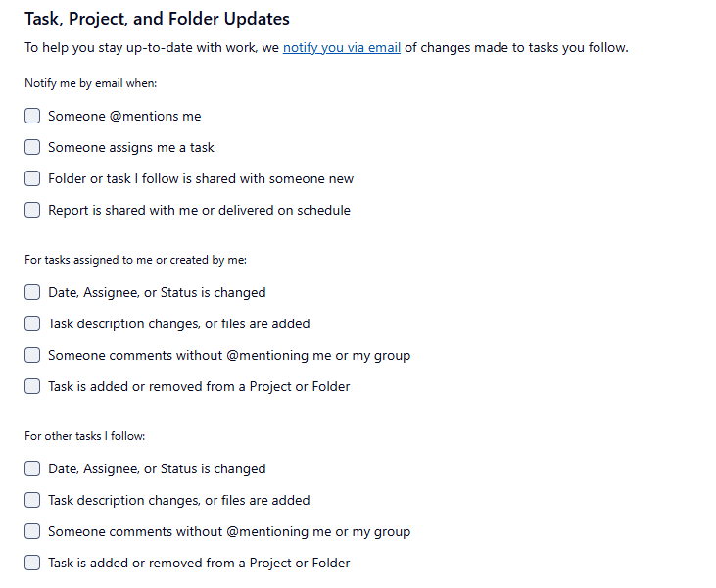Screen dimensions: 716x588
Task: Check Date, Assignee, or Status changed for followed tasks
Action: [x=32, y=468]
